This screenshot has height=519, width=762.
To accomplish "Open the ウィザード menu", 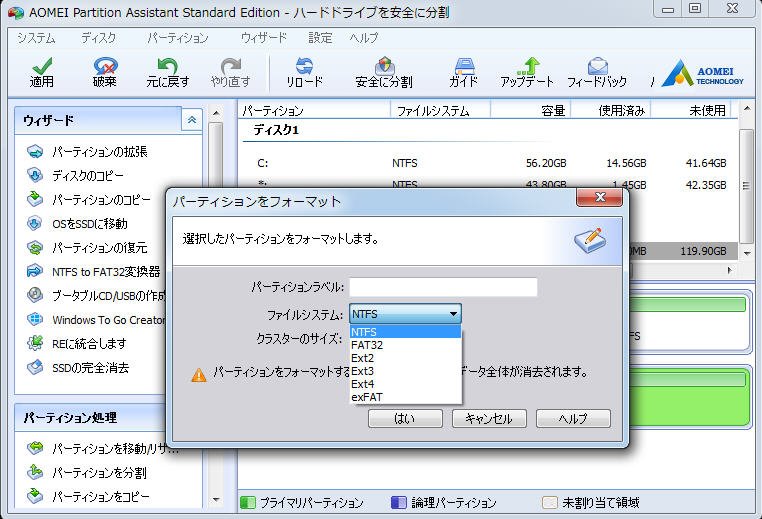I will pyautogui.click(x=264, y=38).
